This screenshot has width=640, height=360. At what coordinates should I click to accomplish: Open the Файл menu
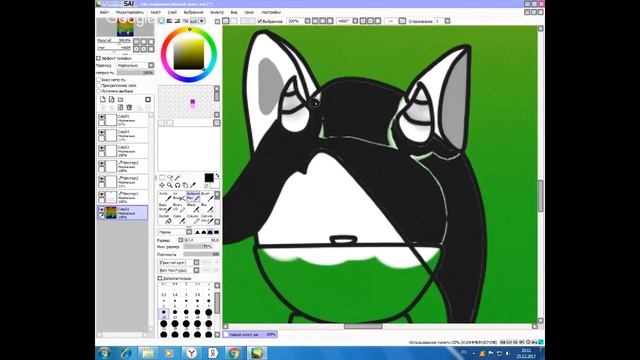click(104, 13)
